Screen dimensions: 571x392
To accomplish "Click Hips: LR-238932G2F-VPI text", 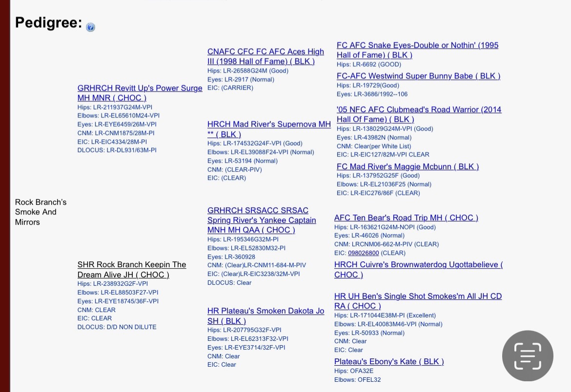I will 113,284.
